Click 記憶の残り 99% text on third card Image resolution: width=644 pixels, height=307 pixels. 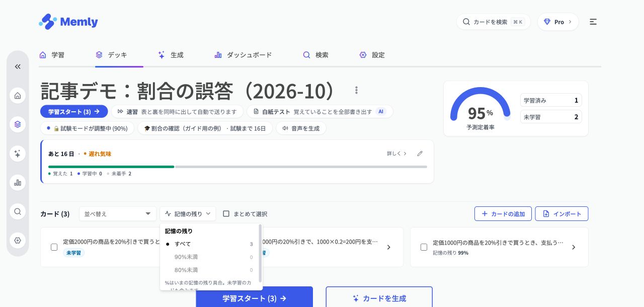[x=450, y=253]
